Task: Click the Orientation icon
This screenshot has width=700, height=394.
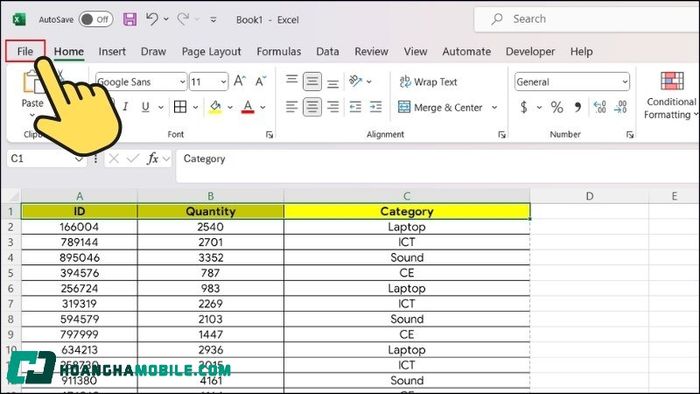Action: 355,81
